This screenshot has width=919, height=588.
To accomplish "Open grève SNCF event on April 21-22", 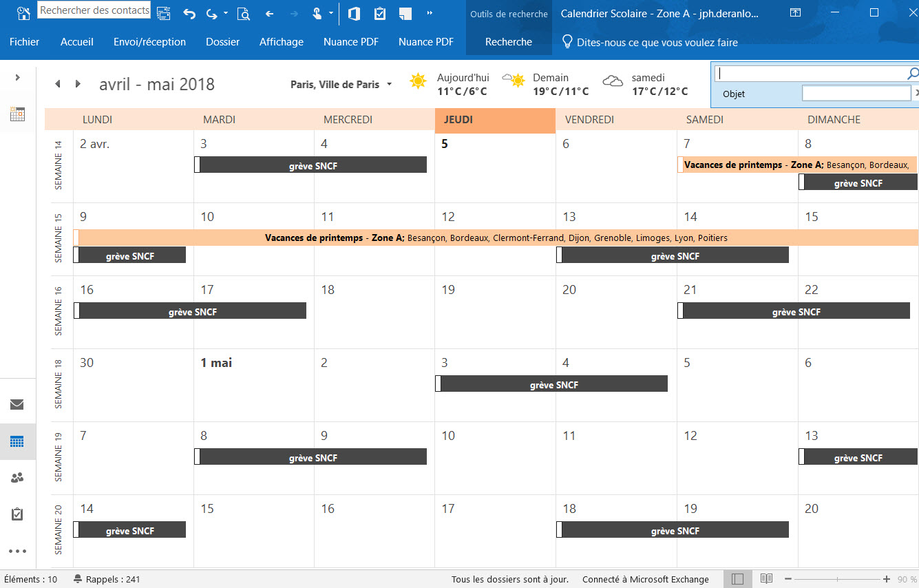I will pos(794,311).
